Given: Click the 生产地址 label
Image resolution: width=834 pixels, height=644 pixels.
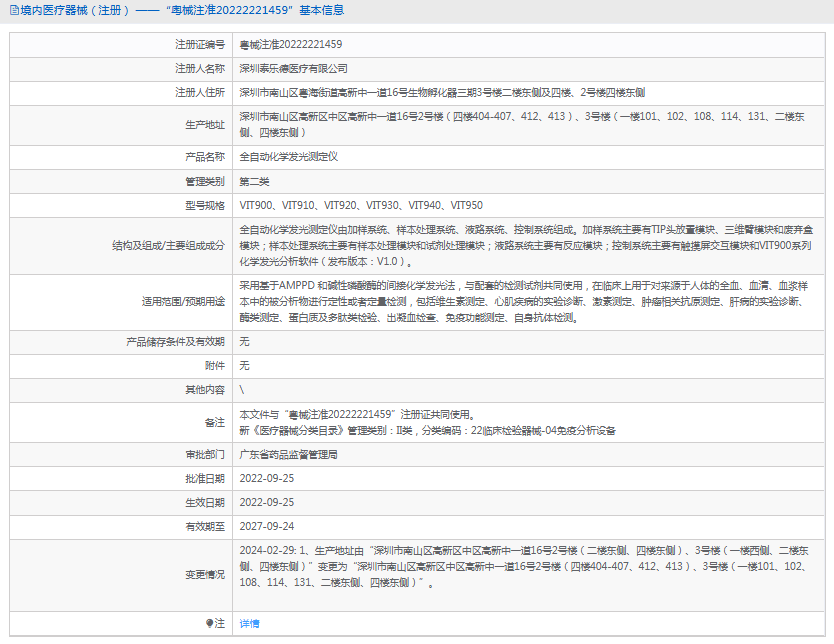Looking at the screenshot, I should click(205, 125).
